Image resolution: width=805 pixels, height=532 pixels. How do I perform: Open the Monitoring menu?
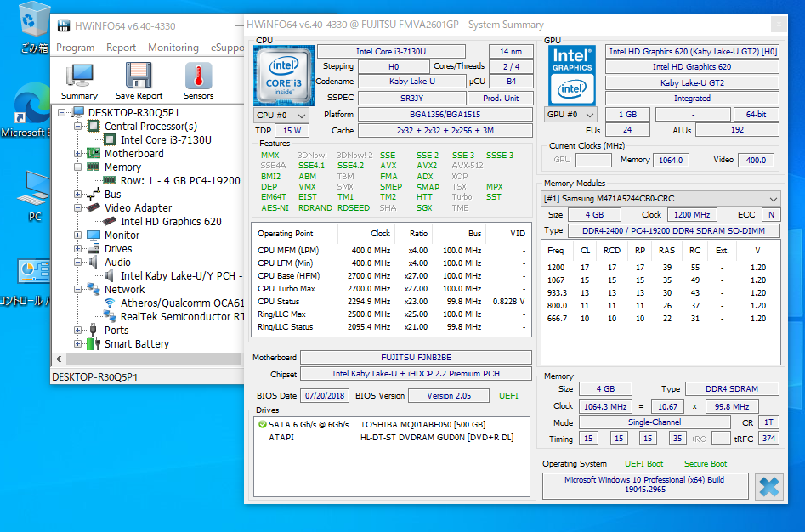coord(173,48)
